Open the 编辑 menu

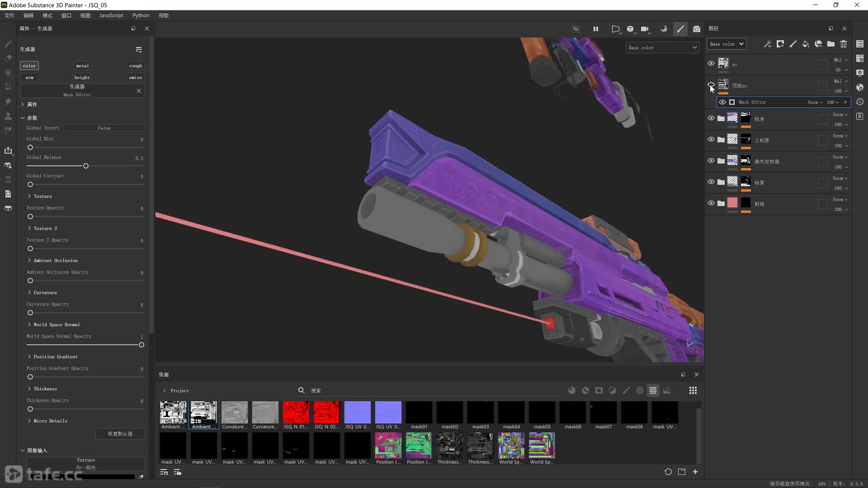[x=28, y=15]
